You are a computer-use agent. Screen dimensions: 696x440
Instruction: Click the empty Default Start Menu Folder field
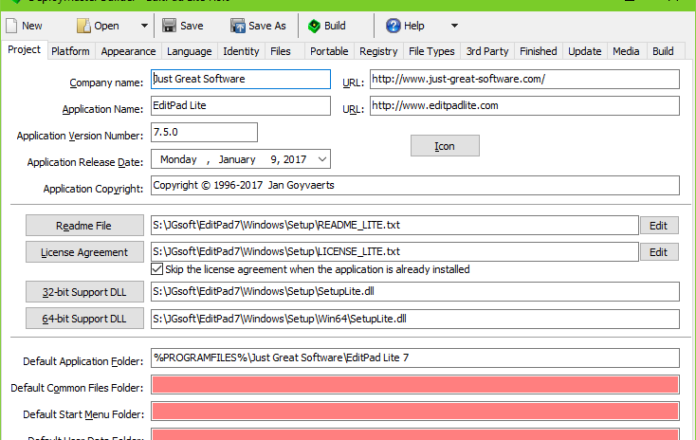(x=415, y=411)
